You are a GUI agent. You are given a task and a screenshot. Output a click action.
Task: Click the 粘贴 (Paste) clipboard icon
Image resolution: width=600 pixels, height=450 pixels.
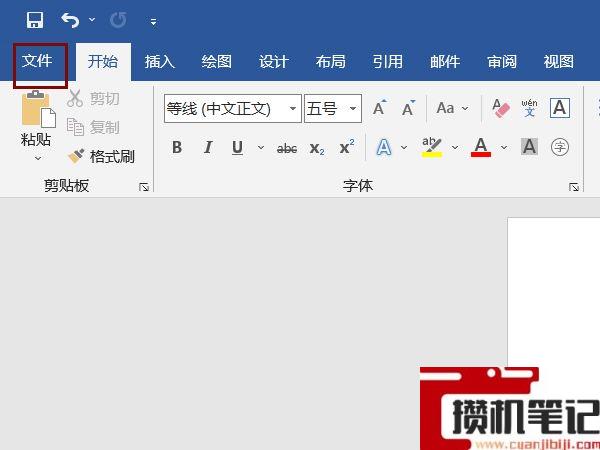(39, 109)
